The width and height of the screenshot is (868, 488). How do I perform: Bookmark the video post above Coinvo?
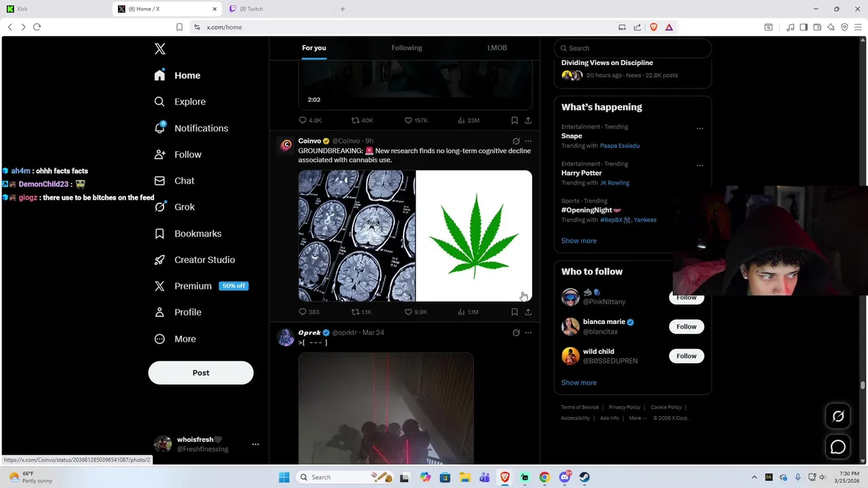[515, 120]
